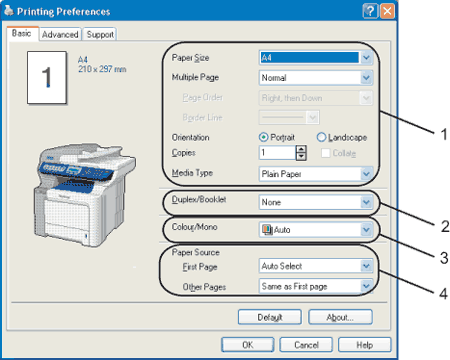Click inside the Copies input field
Viewport: 450px width, 360px height.
[x=277, y=153]
